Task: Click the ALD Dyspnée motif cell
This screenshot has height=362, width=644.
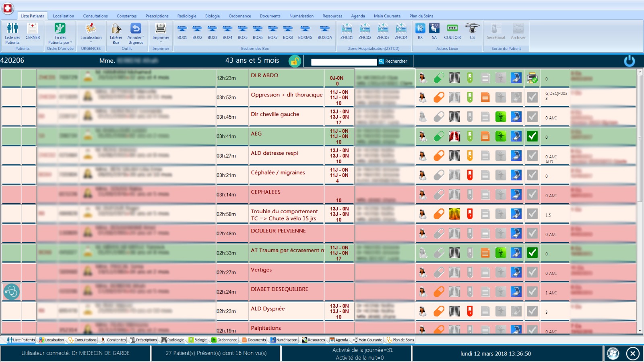Action: (x=286, y=311)
